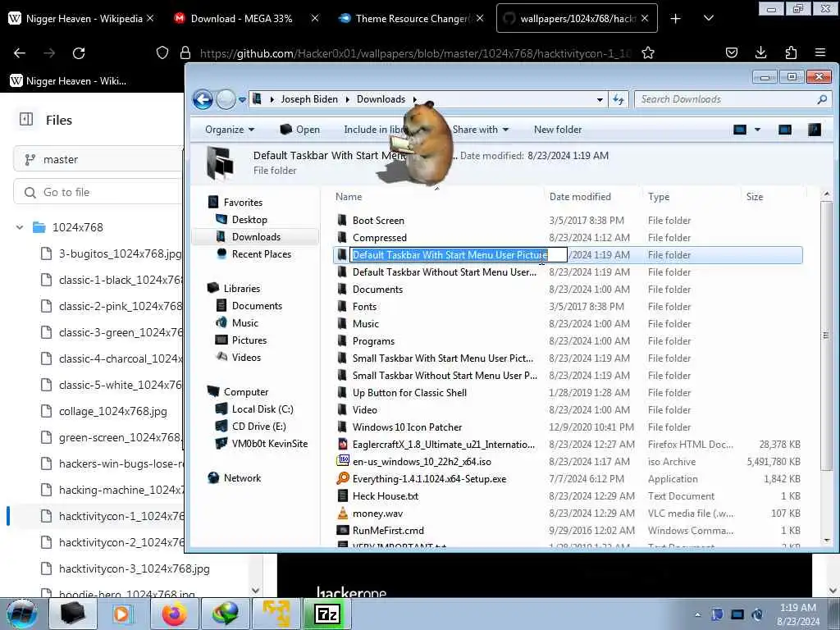Click the folder name rename text box
Screen dimensions: 840x630
[459, 255]
